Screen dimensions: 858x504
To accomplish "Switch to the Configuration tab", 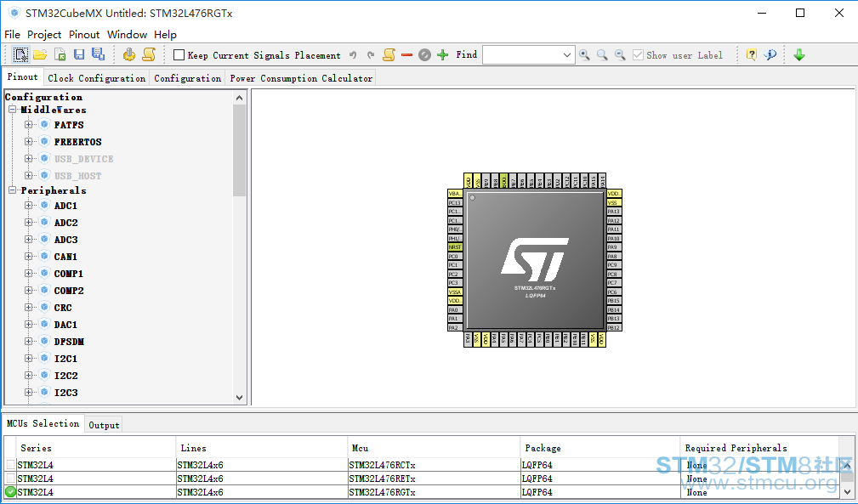I will (x=188, y=78).
